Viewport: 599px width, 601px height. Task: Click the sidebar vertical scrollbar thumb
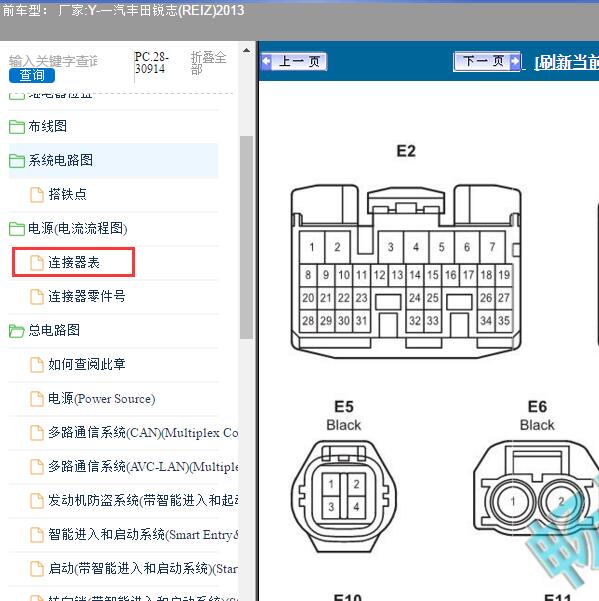coord(246,237)
